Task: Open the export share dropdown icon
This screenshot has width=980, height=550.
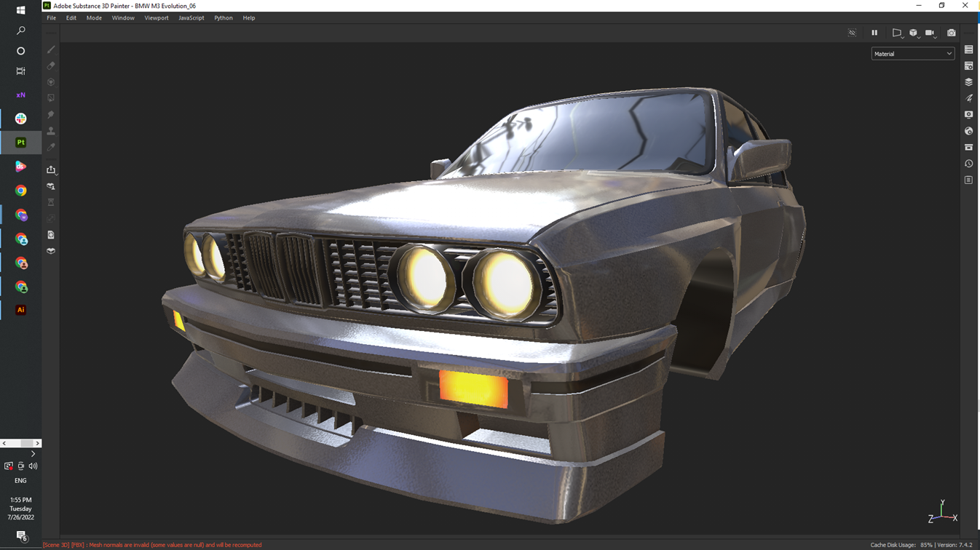Action: pos(51,170)
